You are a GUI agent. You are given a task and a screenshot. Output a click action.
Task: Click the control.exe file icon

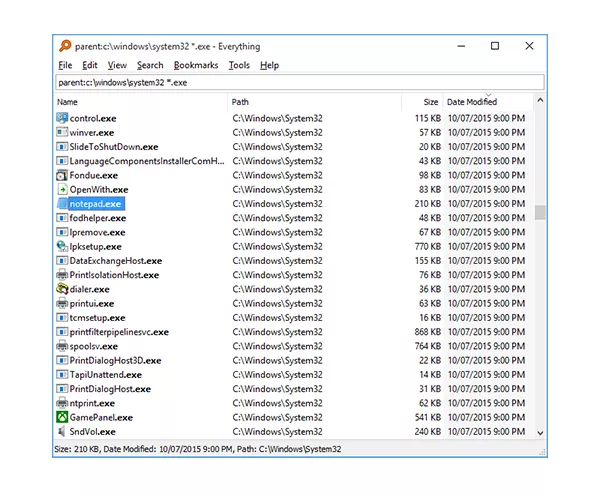coord(62,118)
